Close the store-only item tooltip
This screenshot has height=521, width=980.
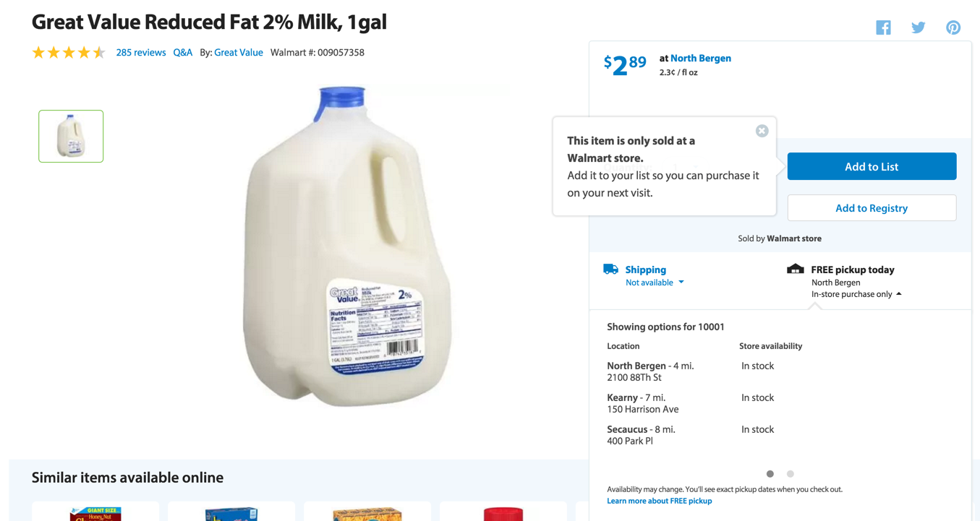(762, 131)
